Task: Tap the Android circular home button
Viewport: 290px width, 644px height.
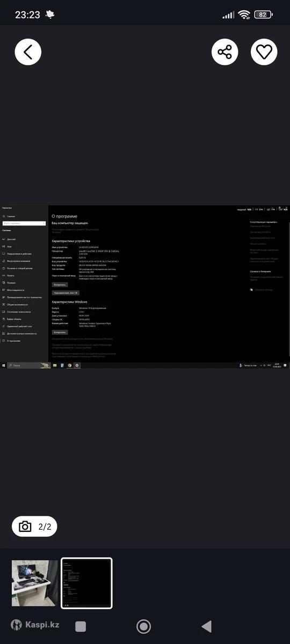Action: 143,626
